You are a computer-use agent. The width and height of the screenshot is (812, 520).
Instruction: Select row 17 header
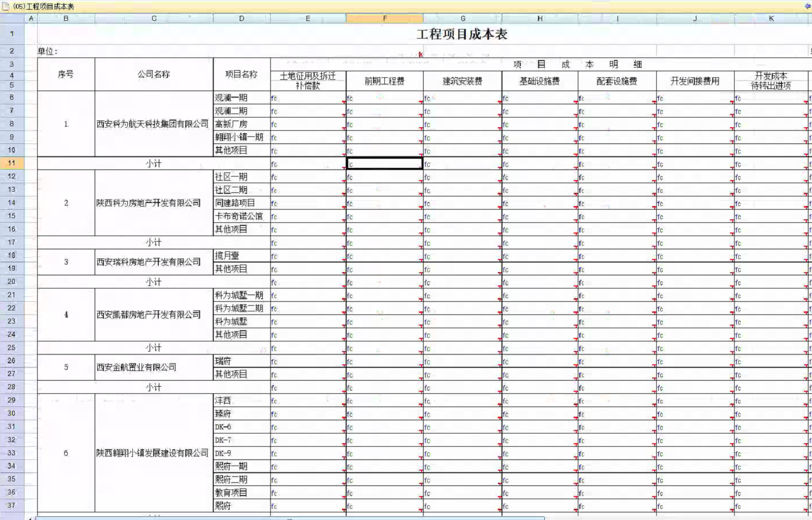12,242
